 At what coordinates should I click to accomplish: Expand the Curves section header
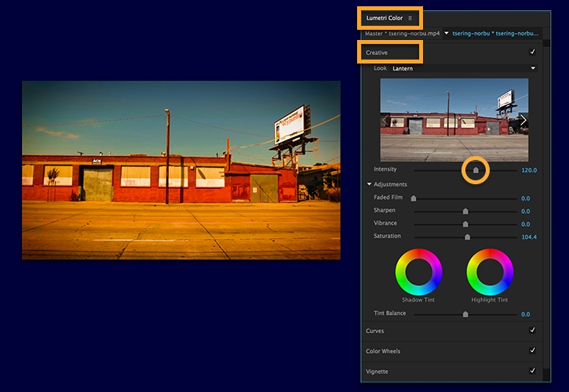click(x=375, y=331)
